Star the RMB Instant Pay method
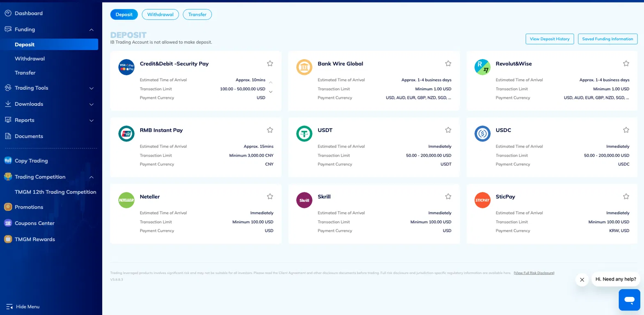644x315 pixels. point(270,130)
